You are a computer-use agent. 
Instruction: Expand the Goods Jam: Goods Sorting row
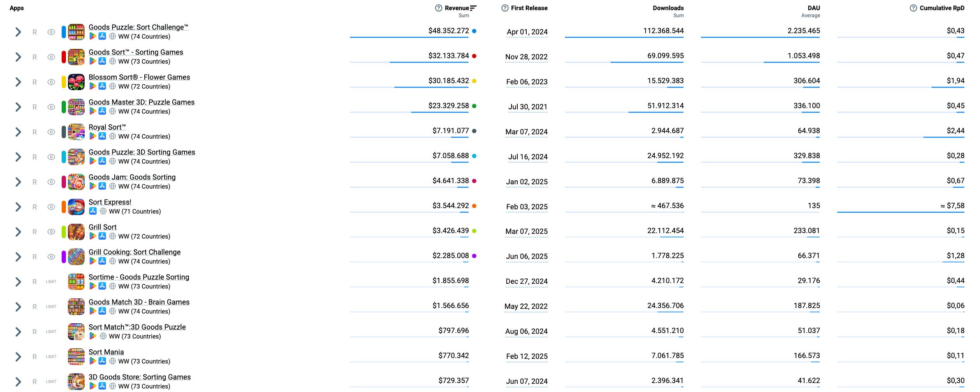[x=18, y=182]
